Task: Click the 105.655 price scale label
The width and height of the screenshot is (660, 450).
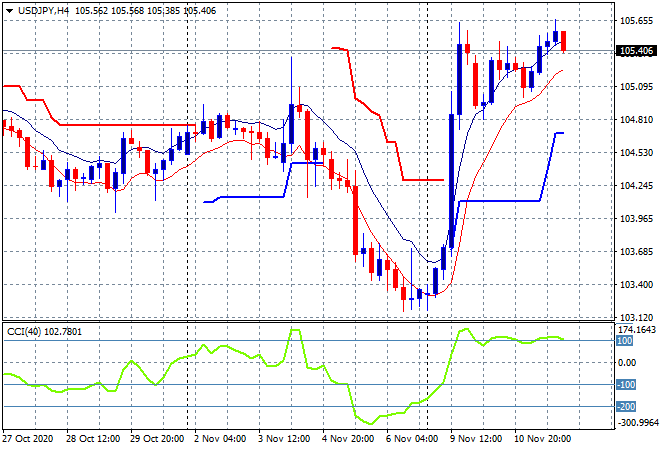Action: point(636,21)
